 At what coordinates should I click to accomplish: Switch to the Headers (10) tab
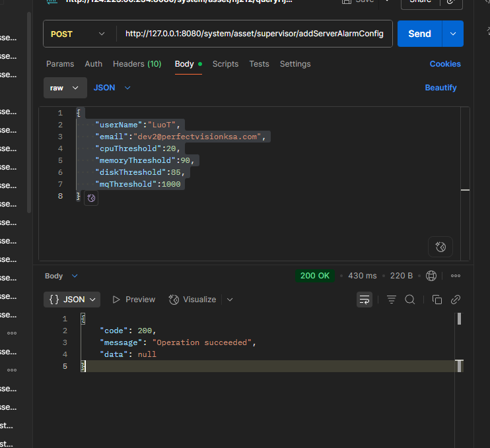click(x=137, y=64)
